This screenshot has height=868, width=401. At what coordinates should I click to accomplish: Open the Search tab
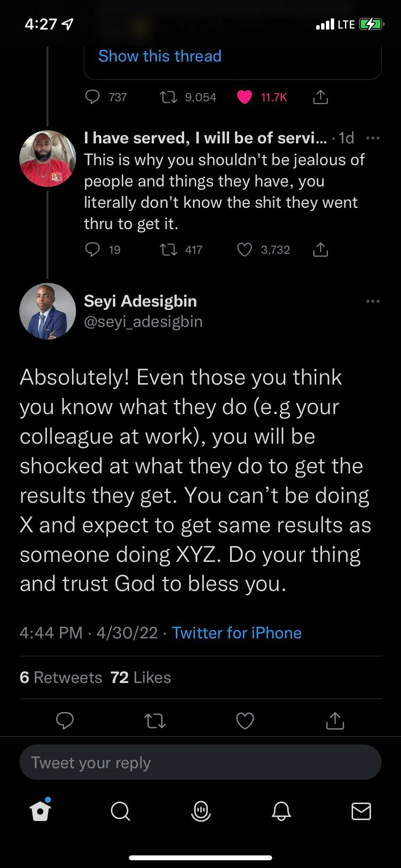point(120,811)
